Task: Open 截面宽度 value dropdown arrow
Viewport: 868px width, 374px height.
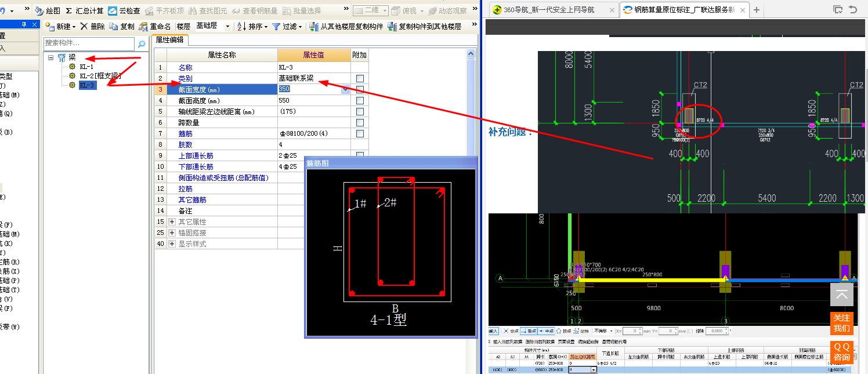Action: point(346,89)
